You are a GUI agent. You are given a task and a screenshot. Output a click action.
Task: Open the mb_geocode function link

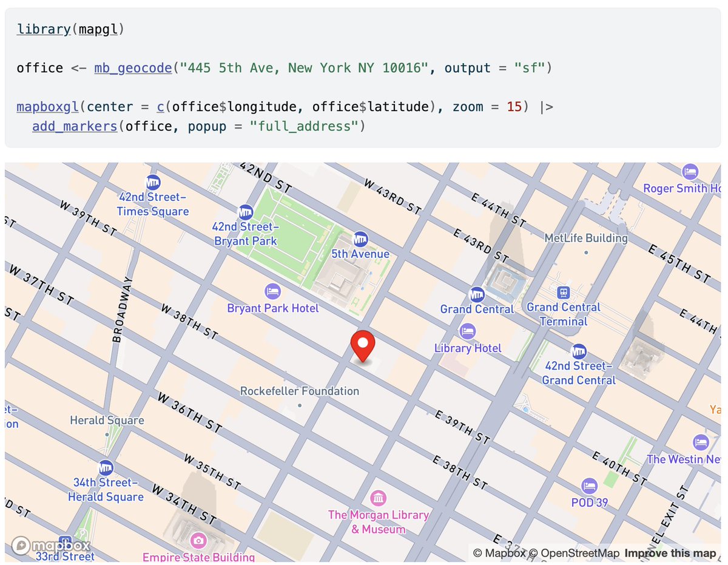point(133,68)
